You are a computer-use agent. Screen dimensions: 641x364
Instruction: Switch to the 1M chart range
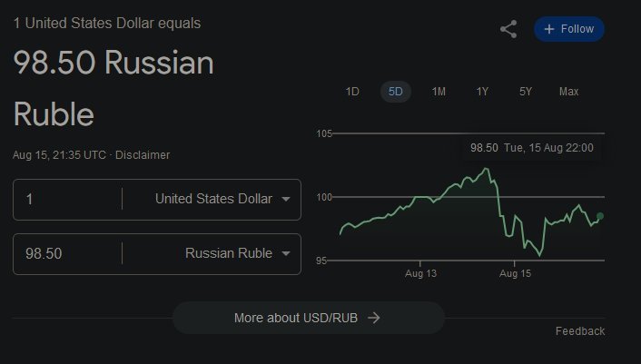(x=439, y=92)
